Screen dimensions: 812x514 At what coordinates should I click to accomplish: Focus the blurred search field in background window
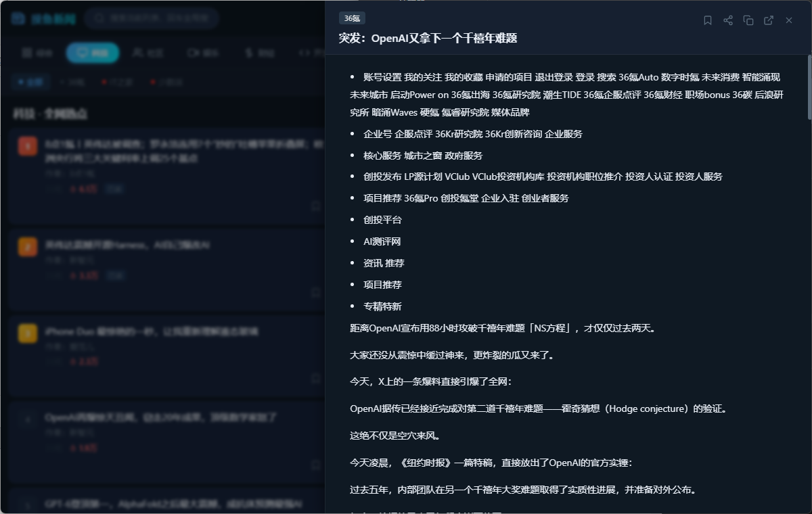(x=152, y=18)
